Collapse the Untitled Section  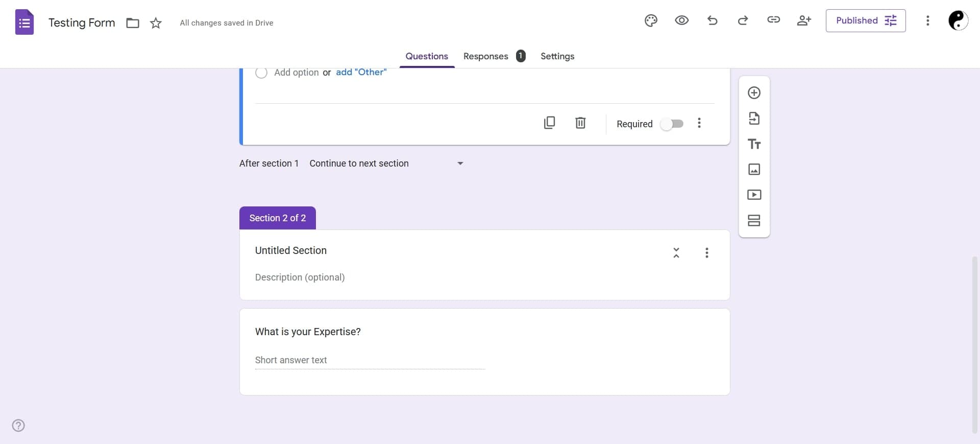pos(676,253)
